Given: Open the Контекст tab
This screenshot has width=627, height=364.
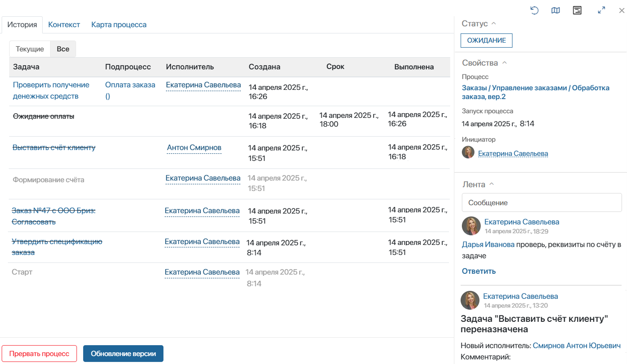Looking at the screenshot, I should 64,25.
